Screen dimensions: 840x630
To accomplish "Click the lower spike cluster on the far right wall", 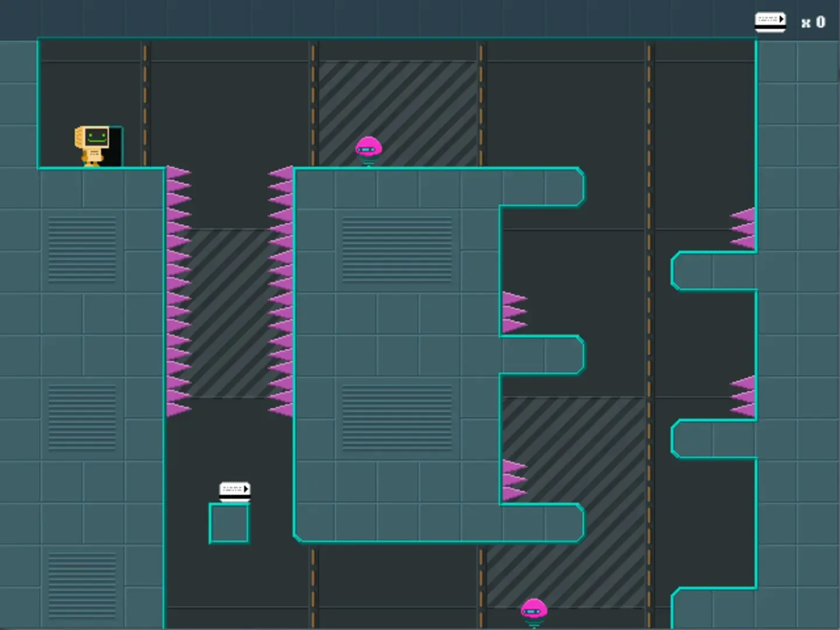I will (743, 397).
